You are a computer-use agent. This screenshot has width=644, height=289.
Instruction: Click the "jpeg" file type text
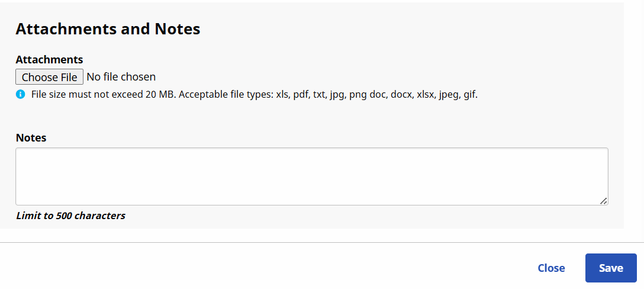[x=449, y=95]
